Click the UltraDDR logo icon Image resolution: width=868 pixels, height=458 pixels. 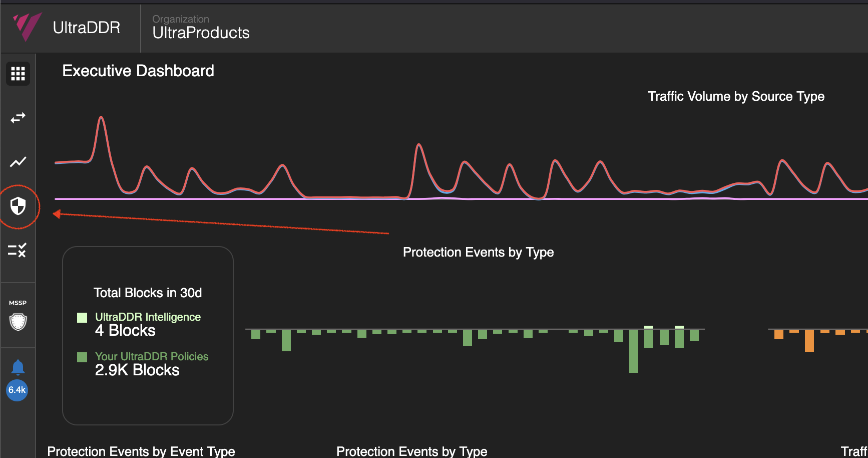(27, 27)
